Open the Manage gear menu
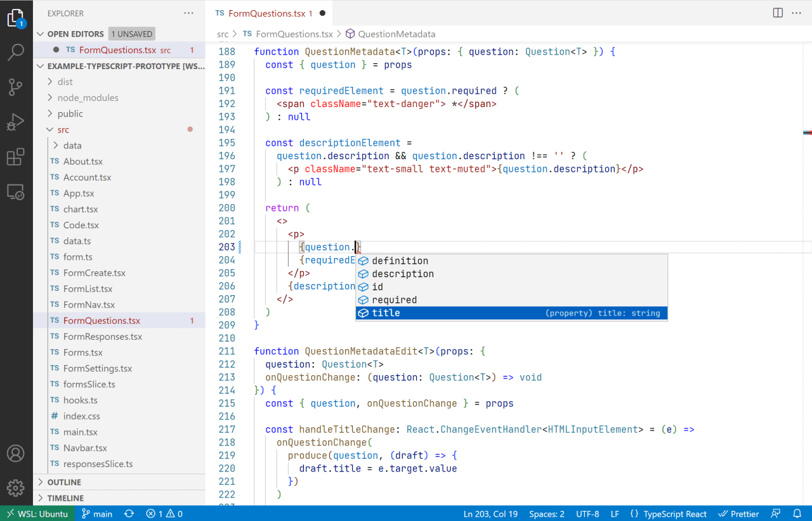The image size is (812, 521). pos(16,488)
